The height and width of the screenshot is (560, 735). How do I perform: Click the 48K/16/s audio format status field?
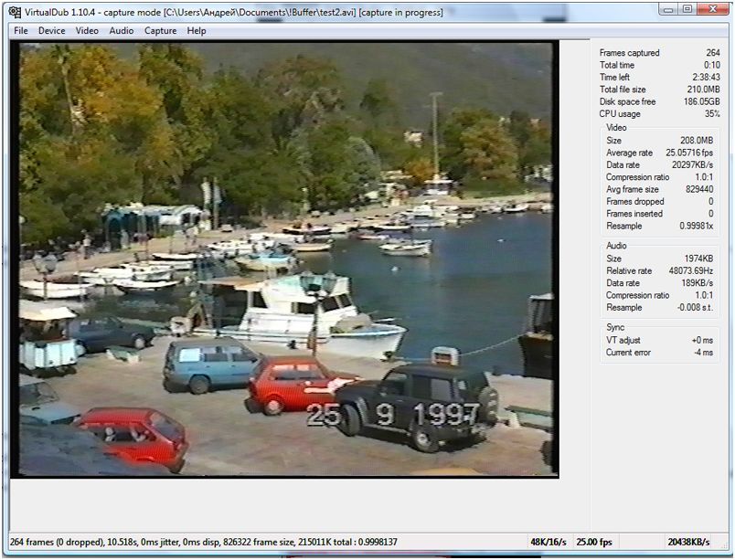coord(547,542)
